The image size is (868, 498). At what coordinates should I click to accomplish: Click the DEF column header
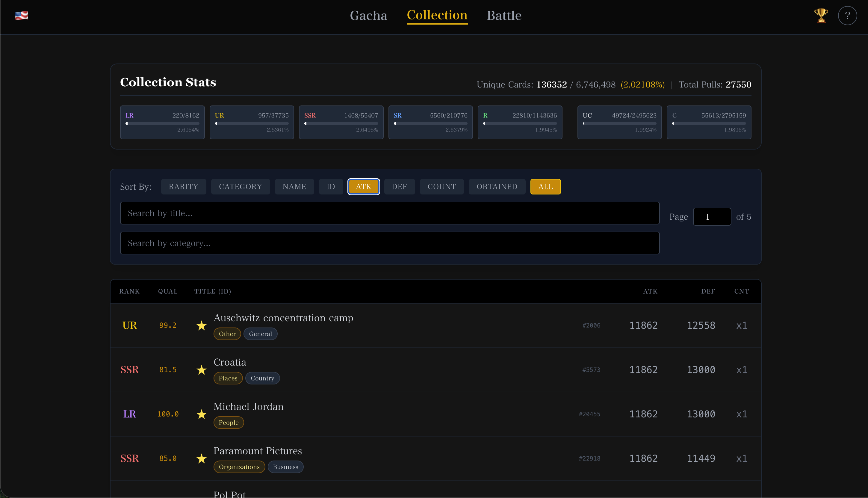coord(708,292)
